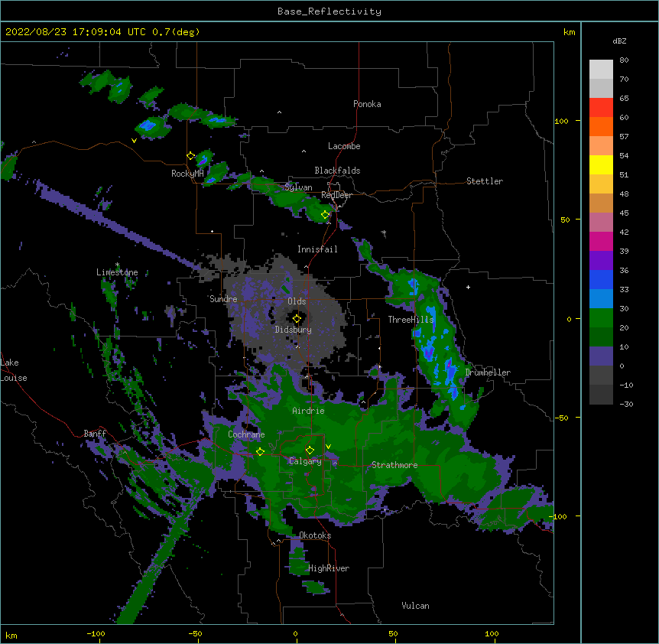Click the RedDeer city label
659x644 pixels.
tap(336, 195)
